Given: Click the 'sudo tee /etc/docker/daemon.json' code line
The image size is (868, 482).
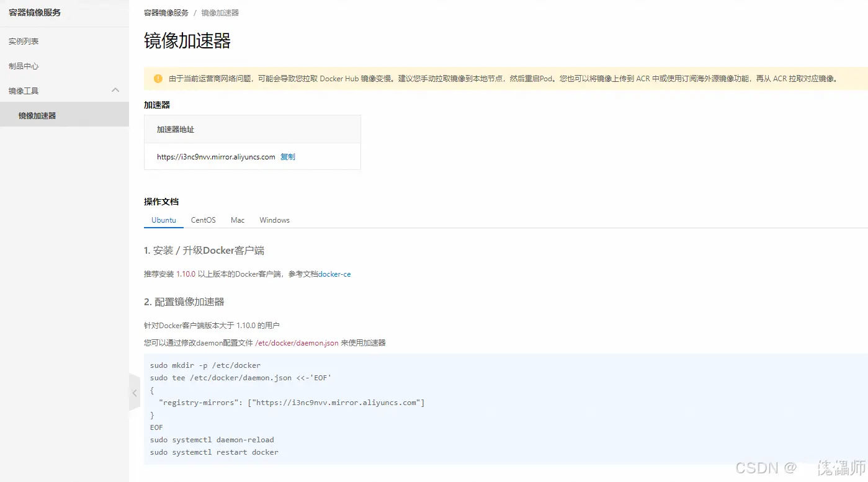Looking at the screenshot, I should click(241, 378).
